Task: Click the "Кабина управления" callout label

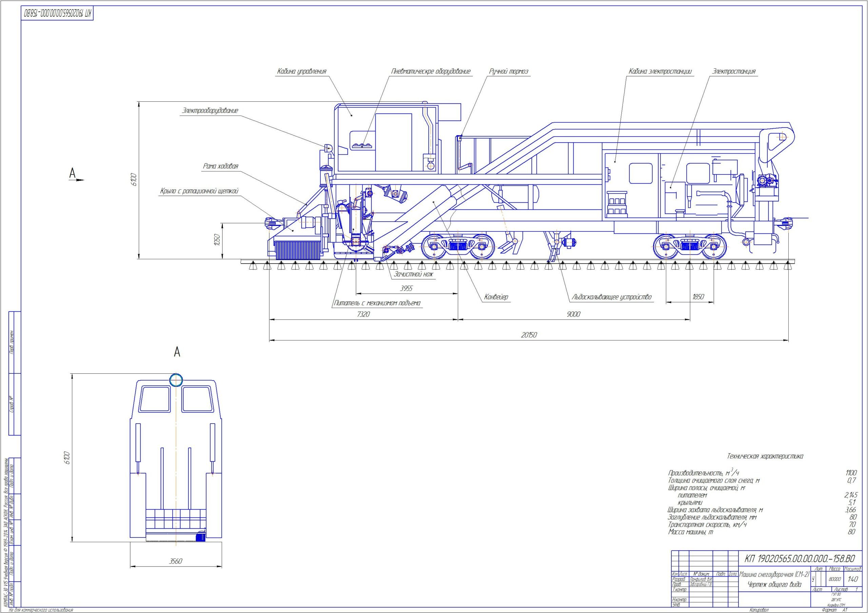Action: coord(301,71)
